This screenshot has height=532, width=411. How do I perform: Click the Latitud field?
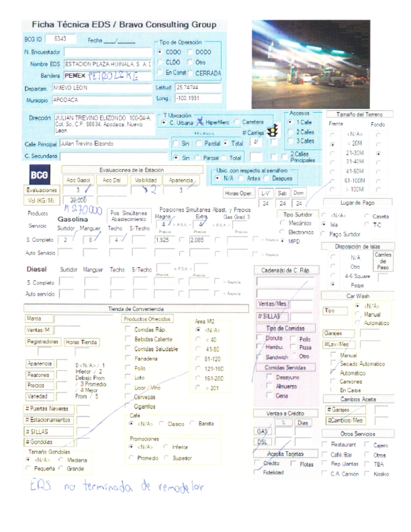click(198, 87)
